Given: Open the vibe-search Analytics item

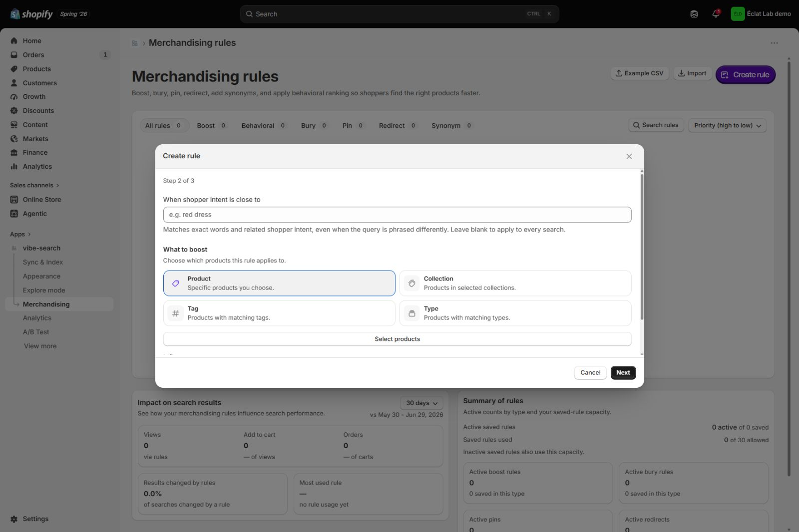Looking at the screenshot, I should tap(37, 318).
